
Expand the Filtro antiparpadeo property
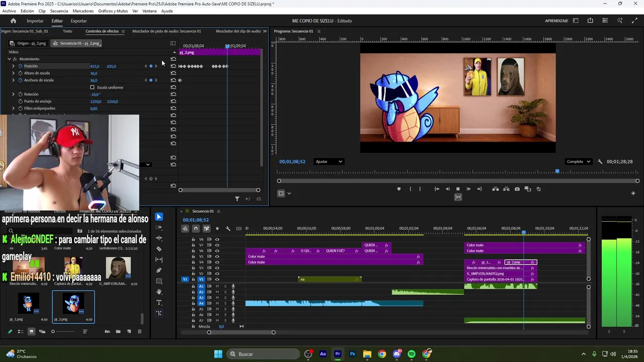14,108
